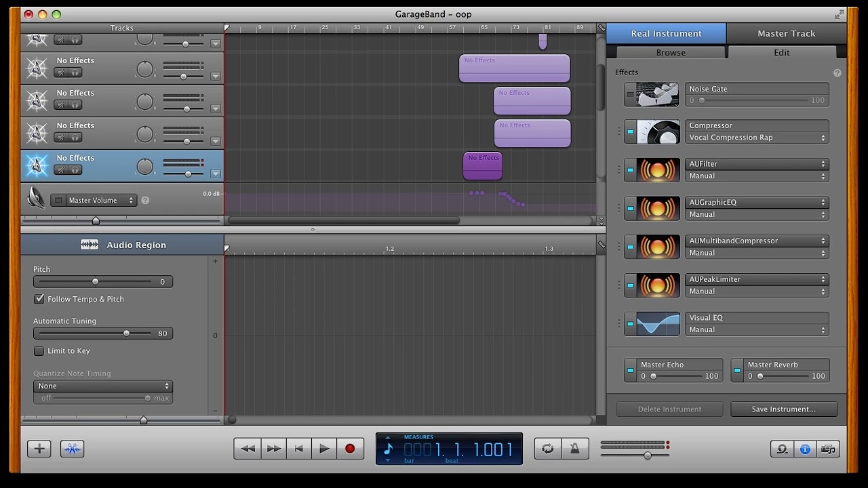Open the media browser
The image size is (868, 488).
point(828,449)
